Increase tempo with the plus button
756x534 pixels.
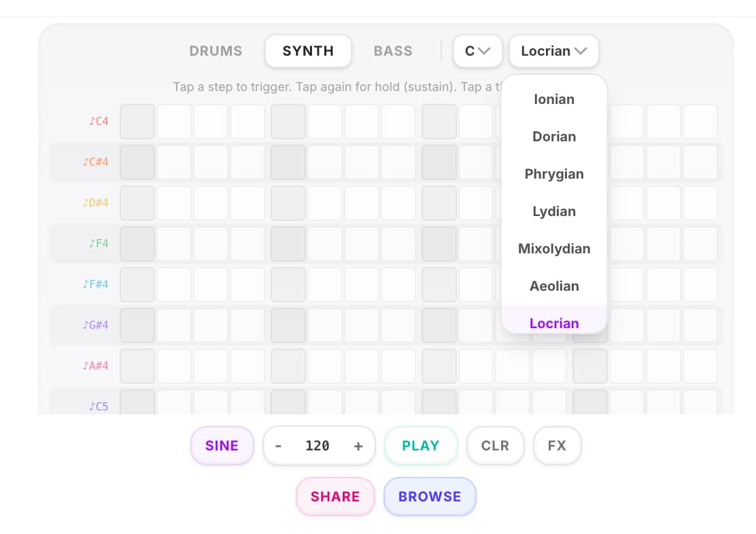point(358,446)
